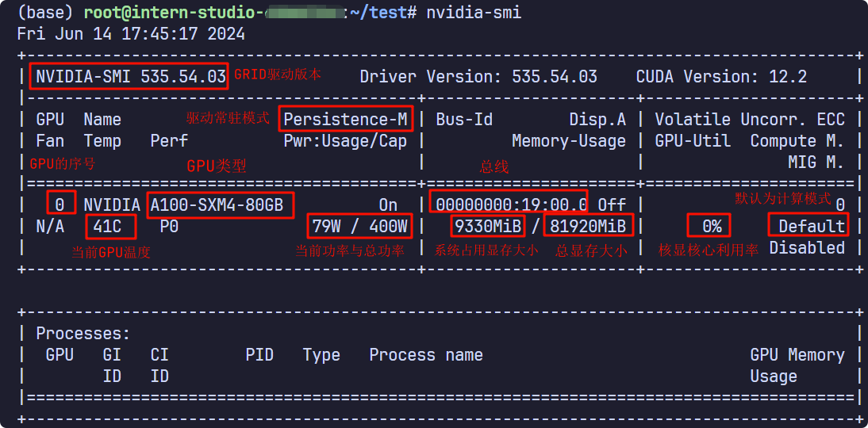Screen dimensions: 868x428
Task: Click the NVIDIA-SMI 535.54.03 version text
Action: 129,76
